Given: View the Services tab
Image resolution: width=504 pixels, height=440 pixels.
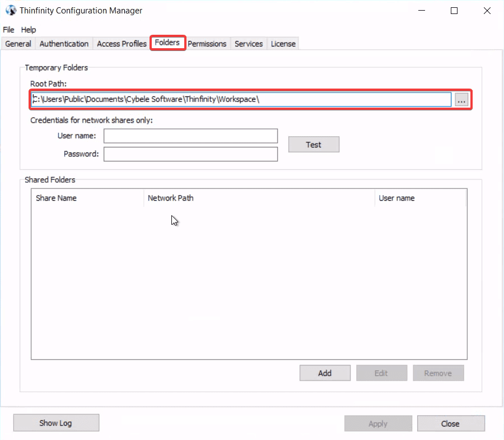Looking at the screenshot, I should coord(248,43).
